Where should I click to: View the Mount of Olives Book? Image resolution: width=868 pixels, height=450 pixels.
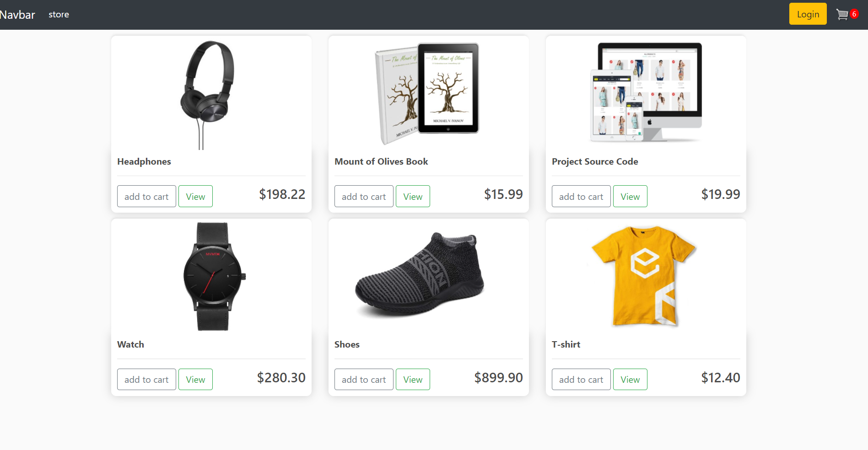(413, 196)
